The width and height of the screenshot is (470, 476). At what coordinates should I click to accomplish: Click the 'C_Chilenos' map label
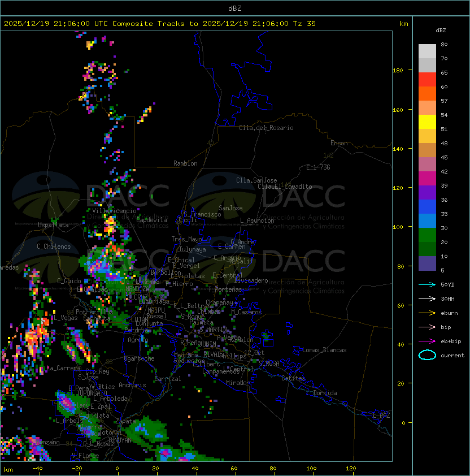54,246
